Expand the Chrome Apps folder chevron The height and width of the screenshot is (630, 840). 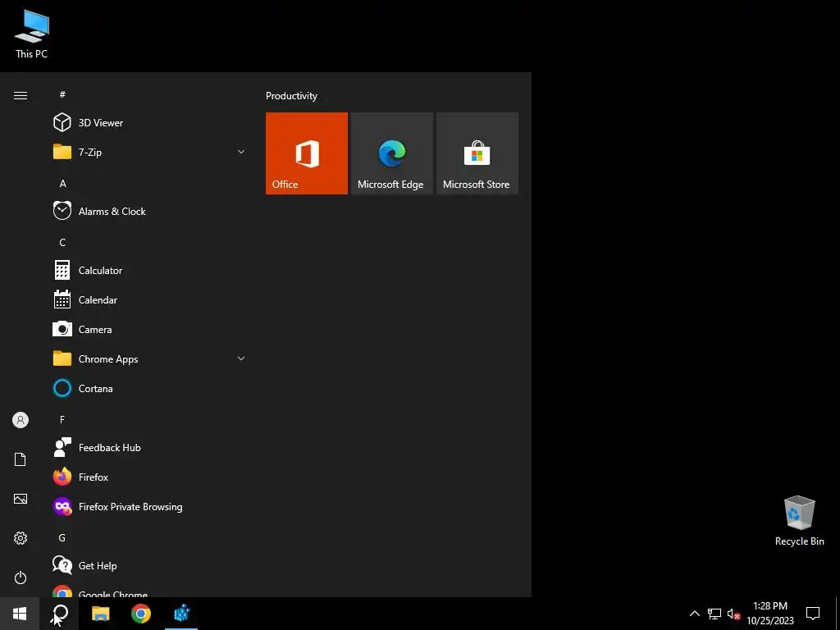pos(241,359)
